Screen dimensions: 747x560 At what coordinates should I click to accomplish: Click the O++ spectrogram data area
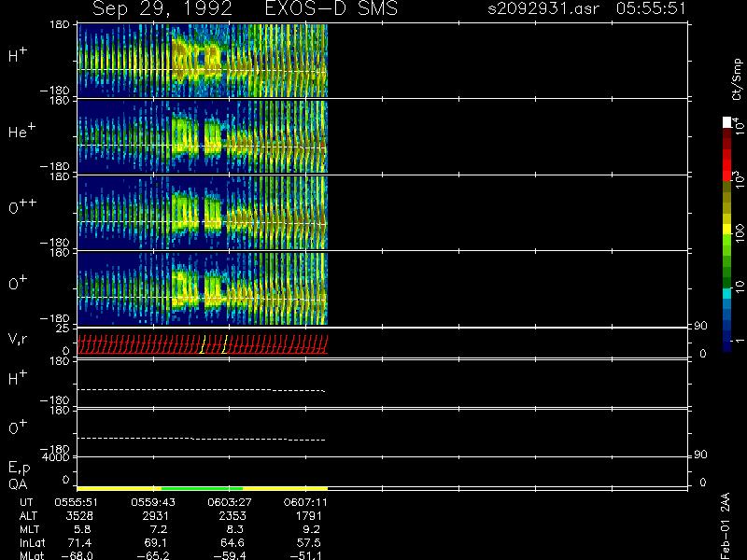pos(203,213)
